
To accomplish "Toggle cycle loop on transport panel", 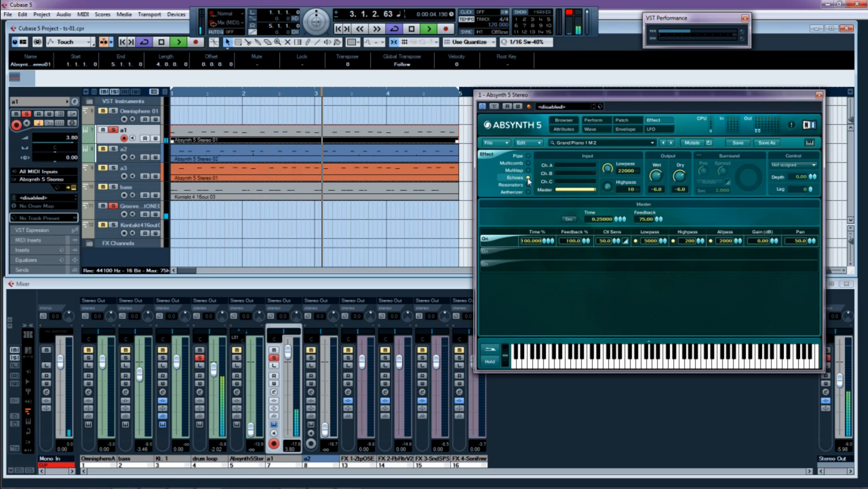I will point(394,29).
